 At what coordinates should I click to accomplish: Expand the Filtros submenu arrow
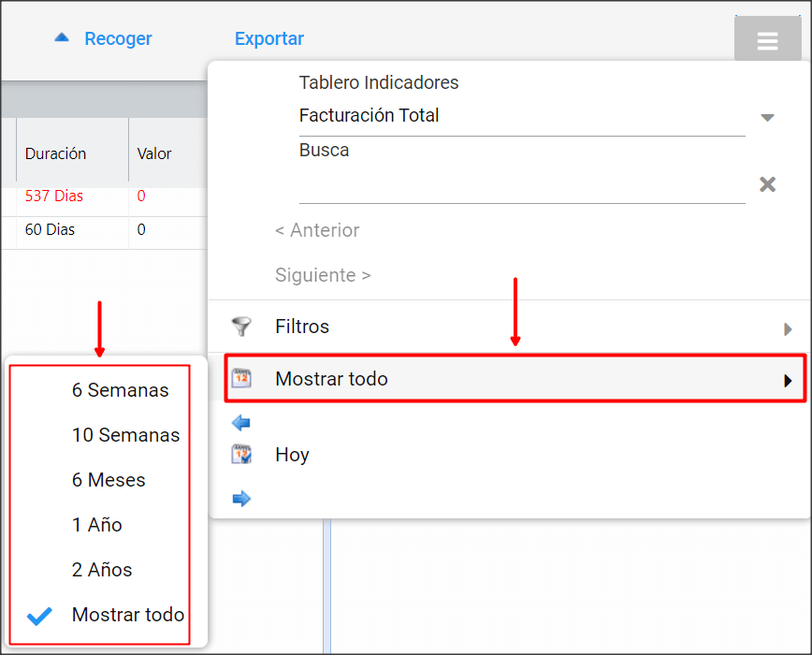(788, 329)
